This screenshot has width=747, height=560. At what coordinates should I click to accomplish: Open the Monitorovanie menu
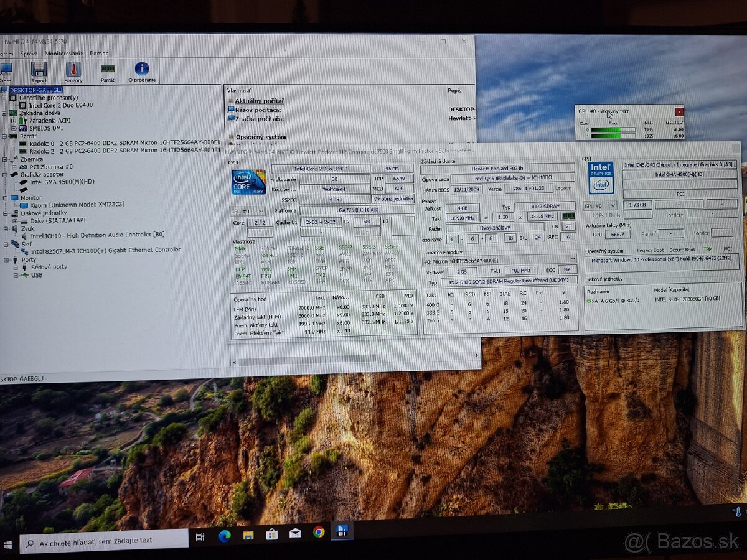click(x=63, y=53)
